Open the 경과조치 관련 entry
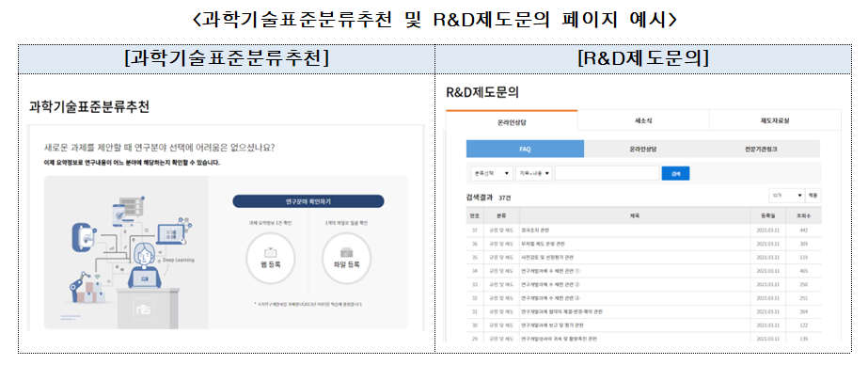This screenshot has height=365, width=868. click(535, 230)
